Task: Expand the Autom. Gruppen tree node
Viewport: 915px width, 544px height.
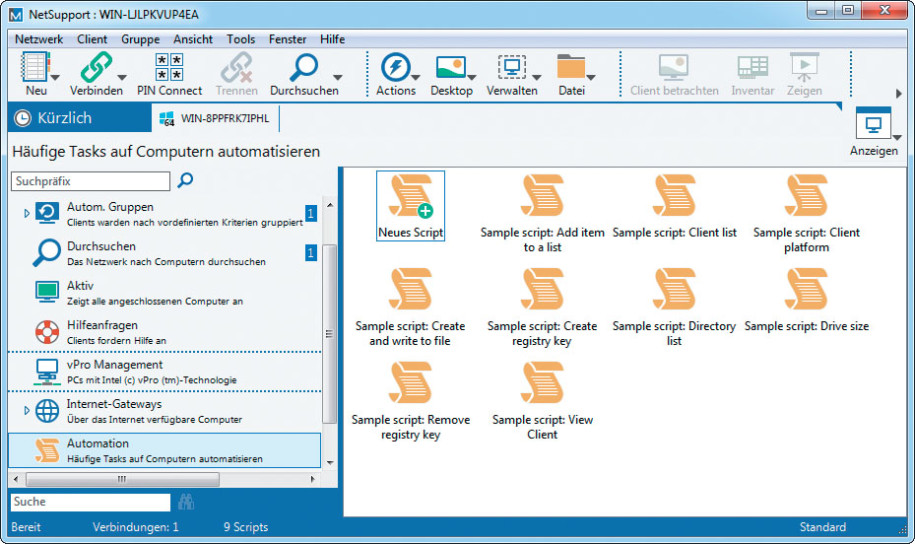Action: click(26, 214)
